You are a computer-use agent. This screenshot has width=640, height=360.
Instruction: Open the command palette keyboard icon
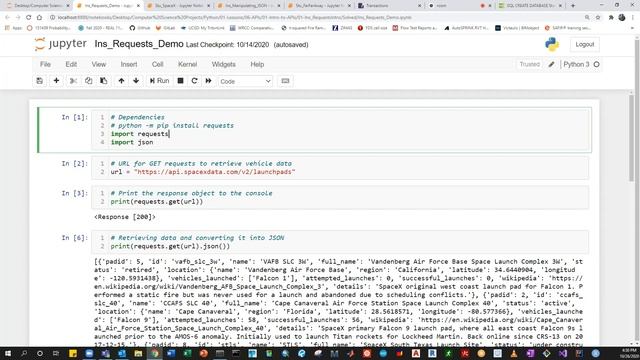point(285,81)
